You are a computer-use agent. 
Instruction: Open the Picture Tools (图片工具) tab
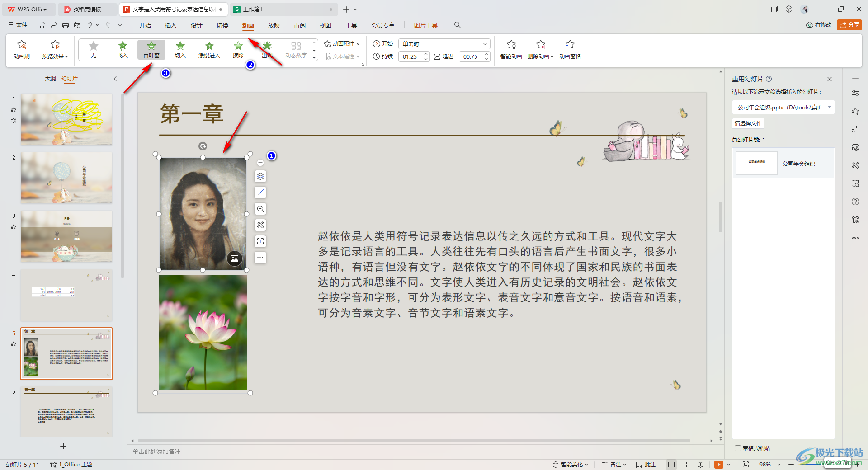[x=426, y=25]
